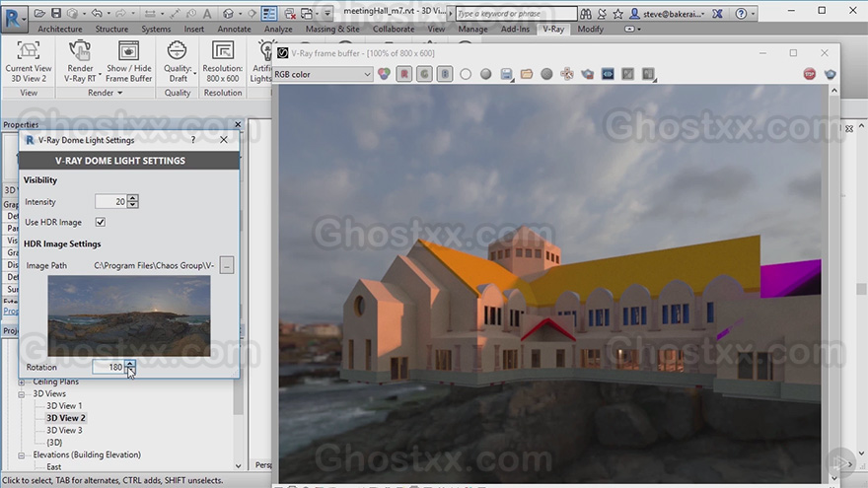Close the Properties palette
Viewport: 868px width, 488px height.
[x=238, y=124]
